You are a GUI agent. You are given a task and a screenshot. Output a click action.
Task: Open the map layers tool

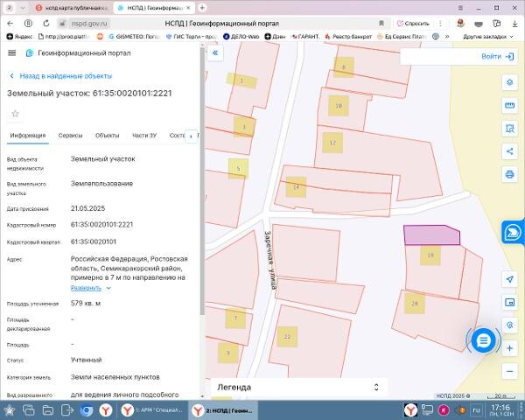509,82
